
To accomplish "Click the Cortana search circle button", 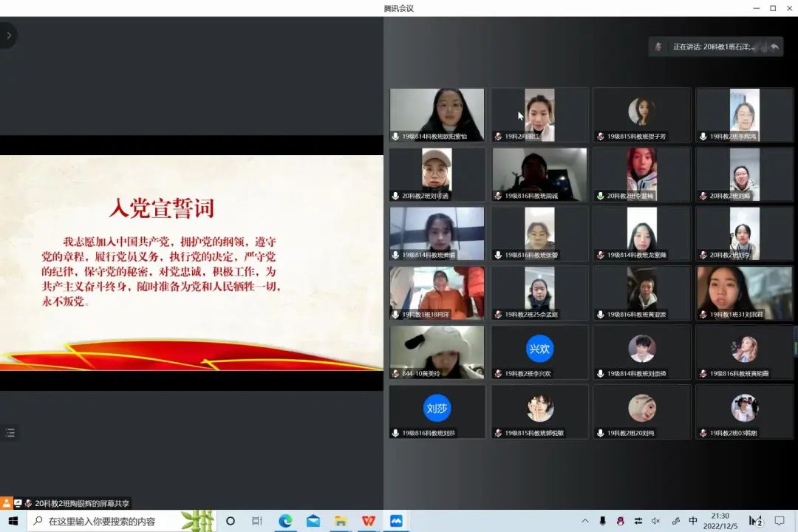I will [x=229, y=520].
